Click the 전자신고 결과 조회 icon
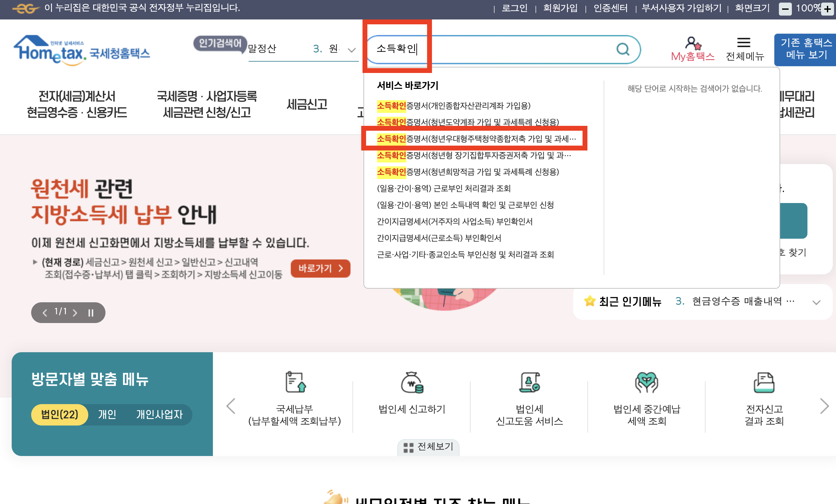Viewport: 836px width, 504px height. tap(764, 382)
